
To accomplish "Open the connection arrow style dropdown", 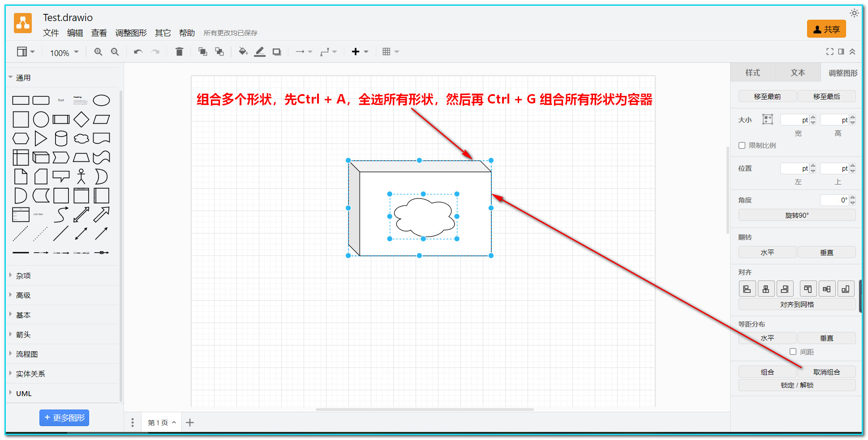I will pyautogui.click(x=304, y=52).
